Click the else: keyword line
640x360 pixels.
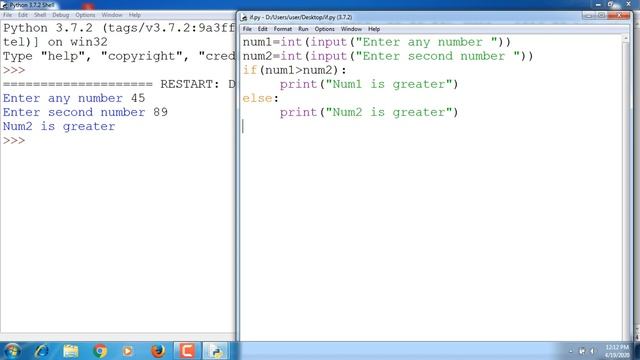coord(260,98)
